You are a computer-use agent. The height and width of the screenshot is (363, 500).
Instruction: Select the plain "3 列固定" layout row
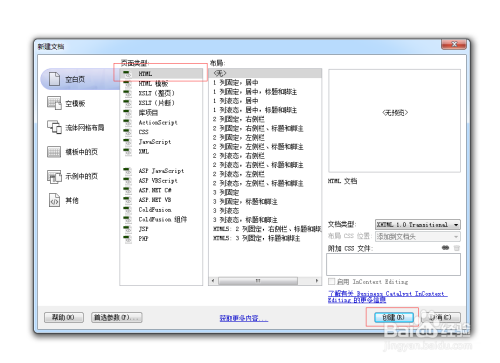(x=226, y=192)
